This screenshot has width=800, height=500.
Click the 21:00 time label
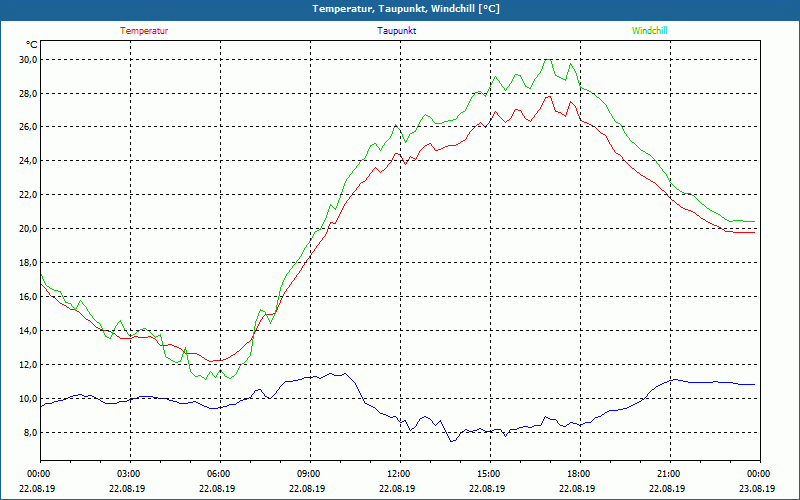coord(667,474)
